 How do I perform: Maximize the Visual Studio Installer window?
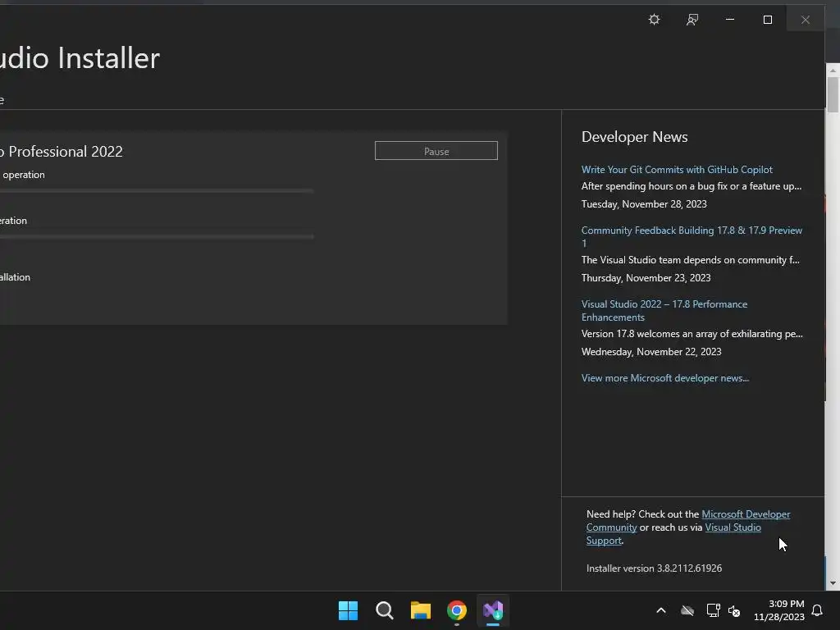tap(768, 20)
